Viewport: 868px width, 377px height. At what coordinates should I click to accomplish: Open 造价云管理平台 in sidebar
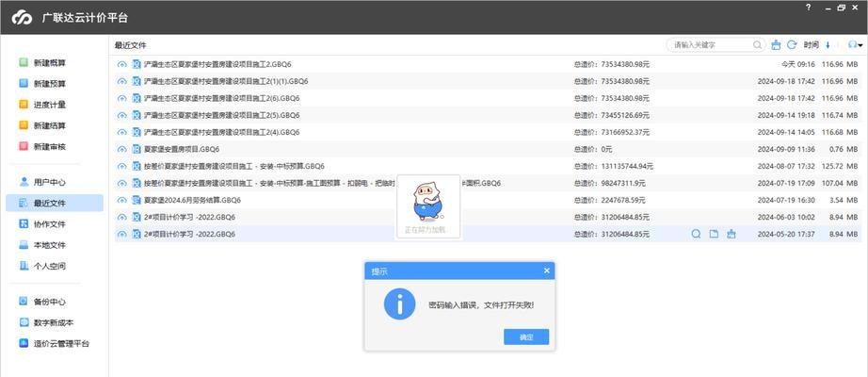pos(54,343)
